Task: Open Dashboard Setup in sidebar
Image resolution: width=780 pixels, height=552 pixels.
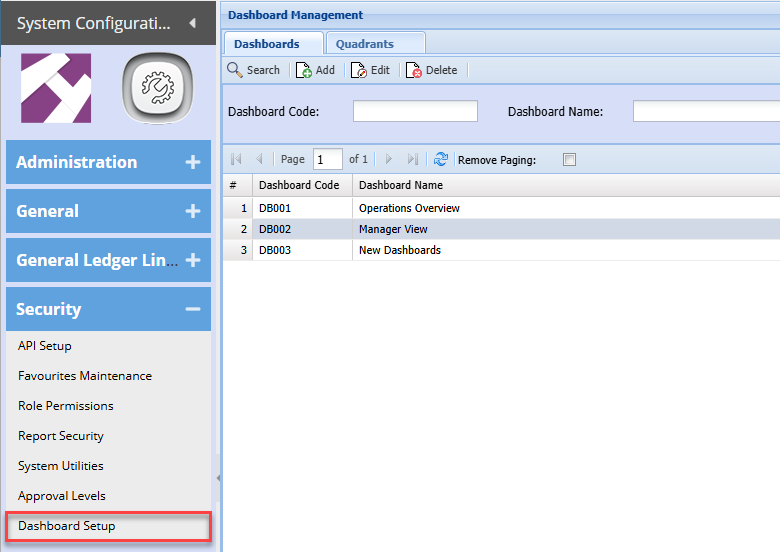Action: coord(67,526)
